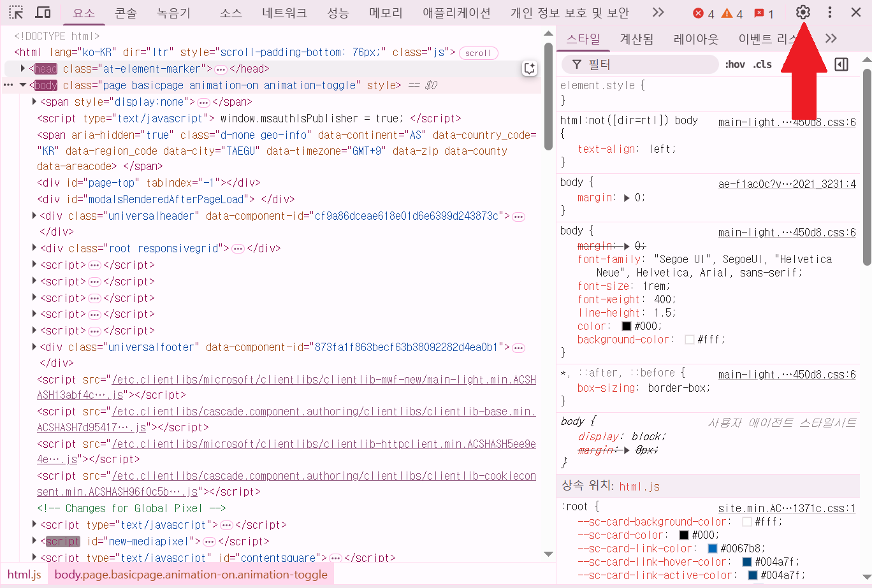Open node actions dots beside body element
The width and height of the screenshot is (872, 588).
(8, 85)
